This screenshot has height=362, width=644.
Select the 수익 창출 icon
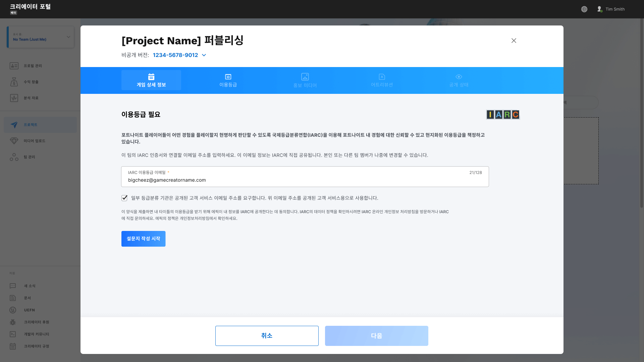[14, 82]
